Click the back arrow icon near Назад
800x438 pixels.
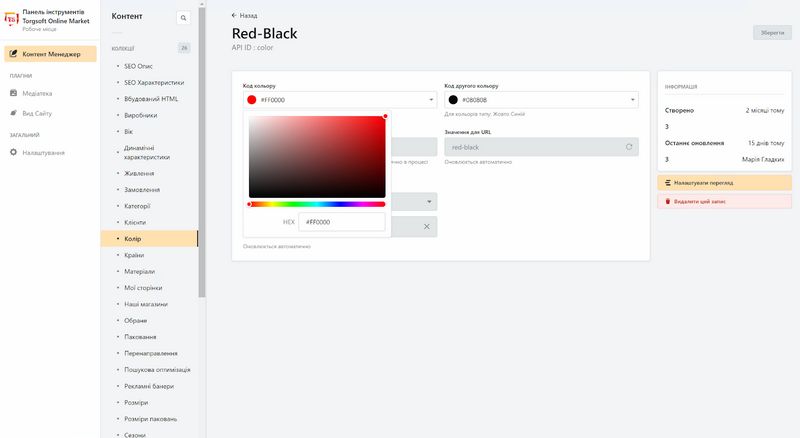click(234, 15)
